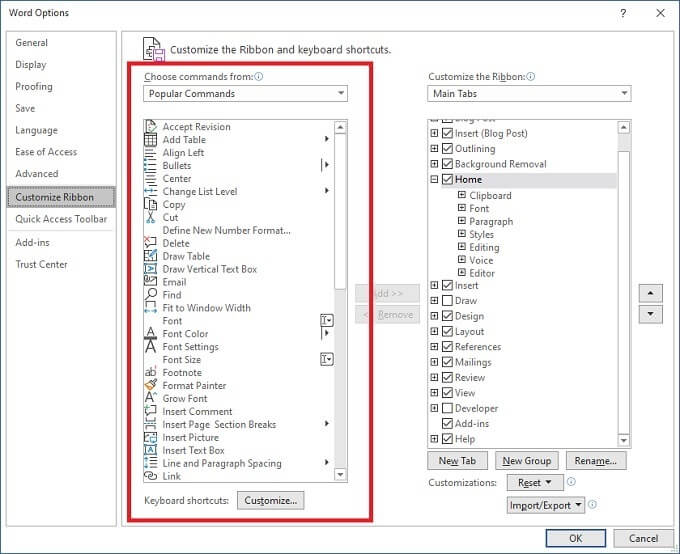Click the Email command icon

coord(150,282)
